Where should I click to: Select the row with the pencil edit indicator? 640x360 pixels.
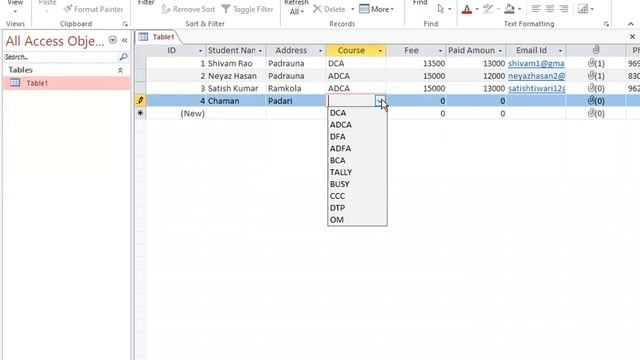pos(140,100)
